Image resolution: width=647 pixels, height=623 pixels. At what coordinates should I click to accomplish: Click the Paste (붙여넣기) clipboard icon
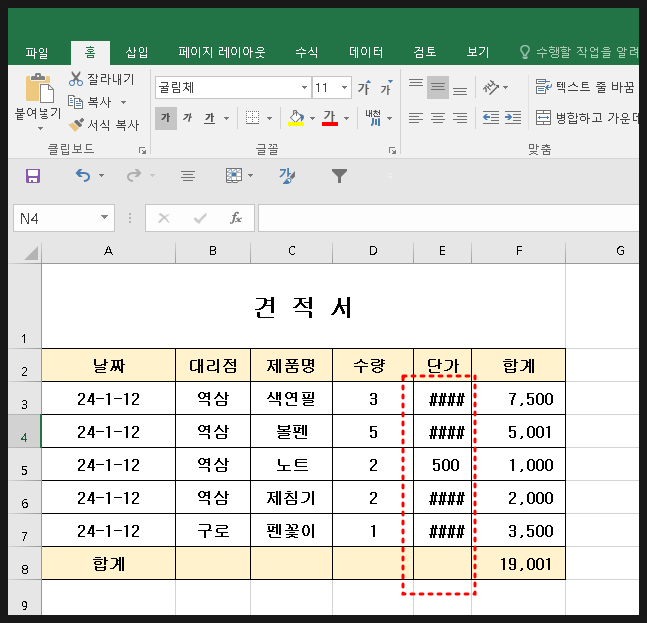pyautogui.click(x=40, y=87)
